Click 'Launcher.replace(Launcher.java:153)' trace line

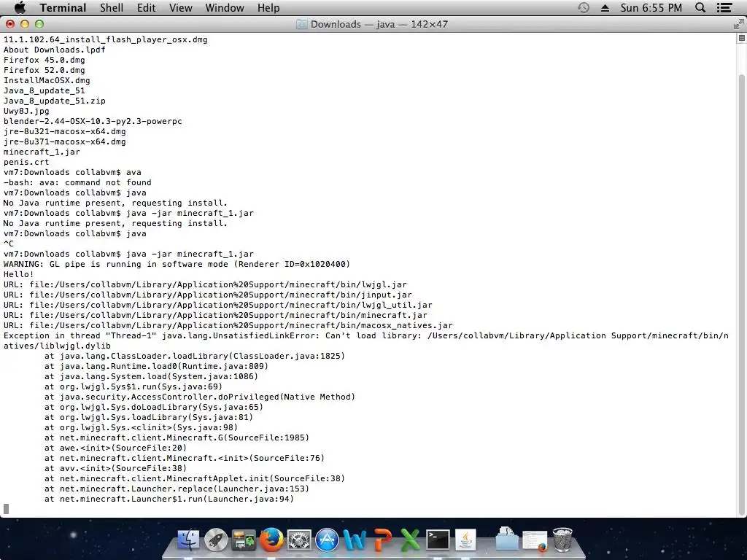pyautogui.click(x=177, y=489)
